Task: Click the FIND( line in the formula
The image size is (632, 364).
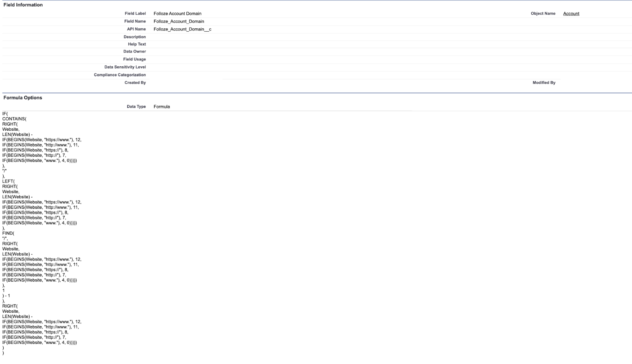Action: (x=8, y=233)
